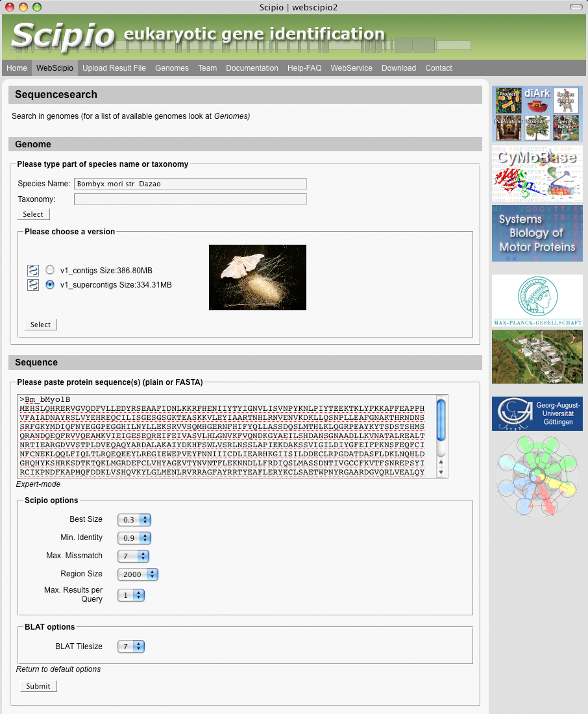Viewport: 588px width, 714px height.
Task: Open the WebService menu item
Action: [x=351, y=68]
